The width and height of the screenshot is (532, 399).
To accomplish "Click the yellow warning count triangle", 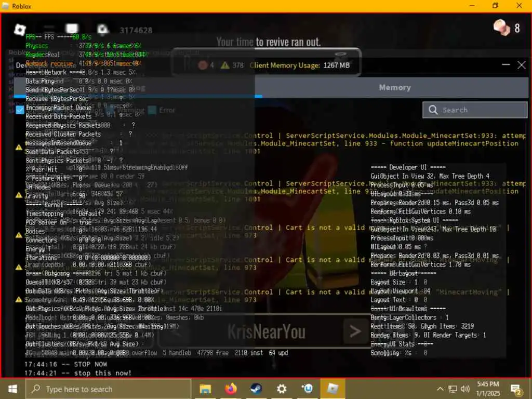I will [x=225, y=65].
